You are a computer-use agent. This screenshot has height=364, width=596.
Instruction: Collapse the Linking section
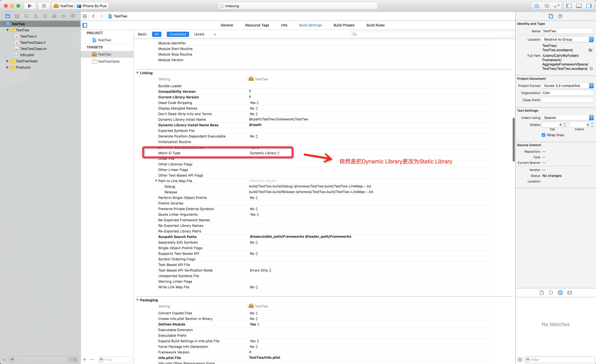(137, 73)
